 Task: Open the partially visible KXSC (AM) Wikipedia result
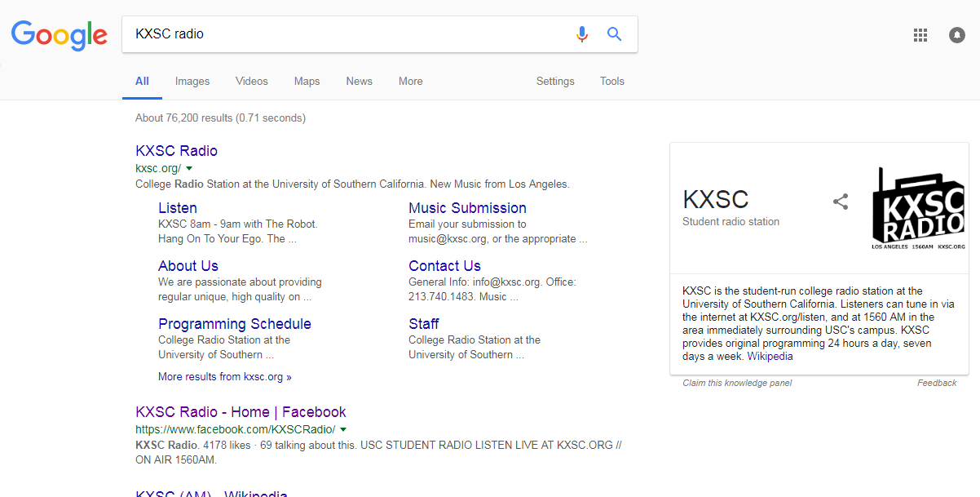(x=211, y=493)
